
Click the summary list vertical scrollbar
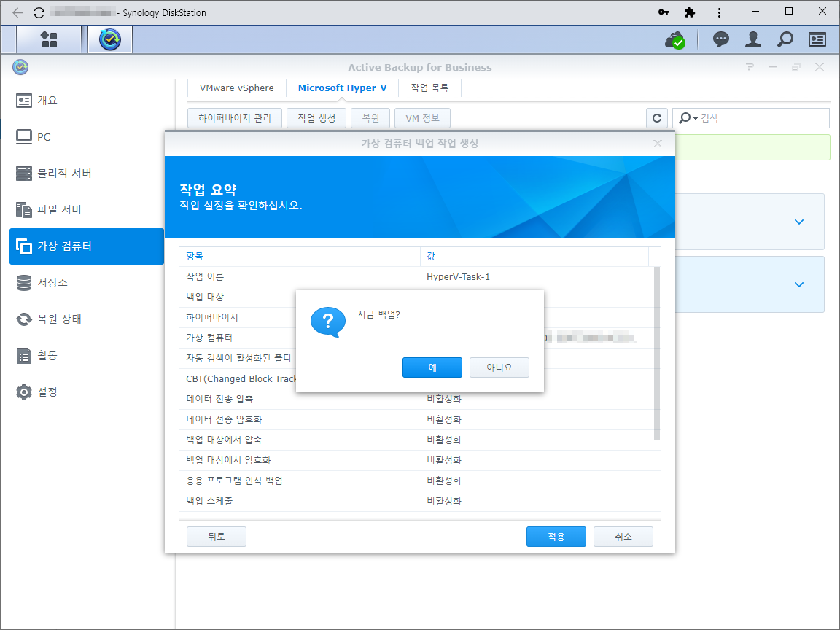[657, 354]
